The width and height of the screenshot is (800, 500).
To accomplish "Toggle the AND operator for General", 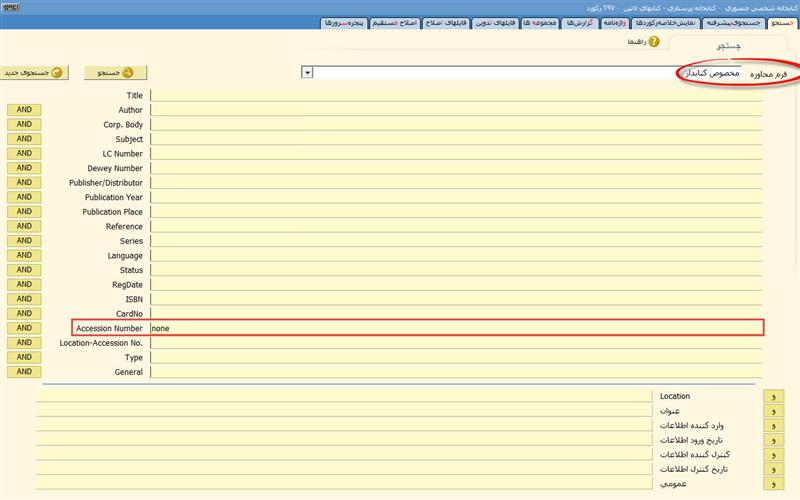I will 24,372.
